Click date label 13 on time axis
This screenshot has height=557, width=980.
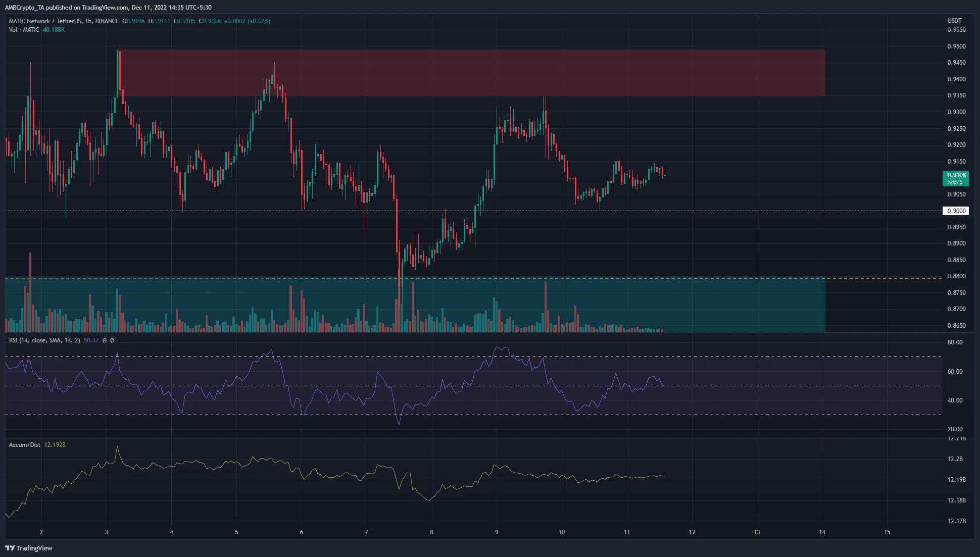tap(757, 532)
